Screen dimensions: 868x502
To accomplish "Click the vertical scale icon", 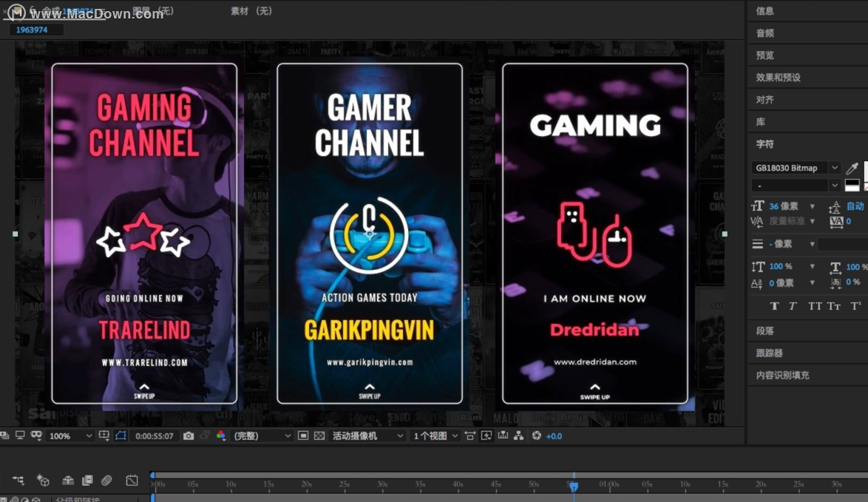I will tap(757, 267).
